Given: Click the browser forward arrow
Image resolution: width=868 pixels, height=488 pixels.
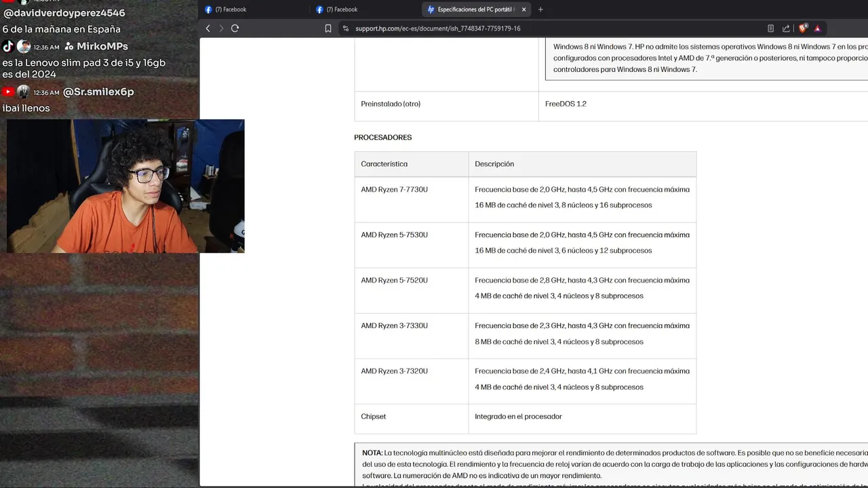Looking at the screenshot, I should pos(221,28).
